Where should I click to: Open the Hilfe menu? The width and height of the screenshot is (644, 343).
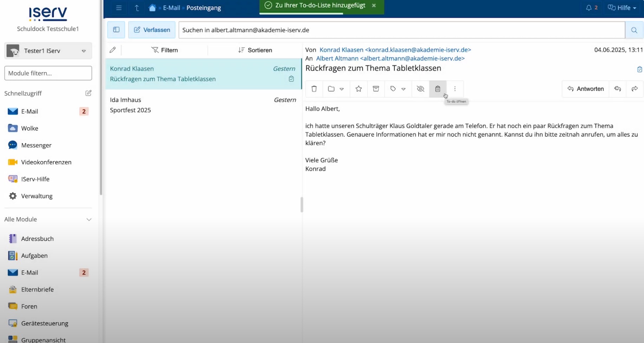click(622, 7)
